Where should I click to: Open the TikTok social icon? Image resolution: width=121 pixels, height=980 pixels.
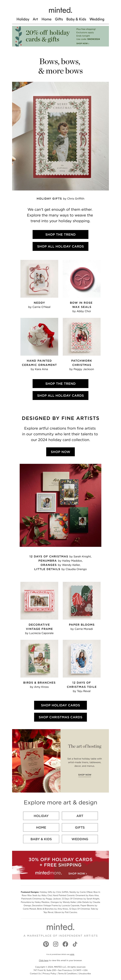click(x=75, y=944)
